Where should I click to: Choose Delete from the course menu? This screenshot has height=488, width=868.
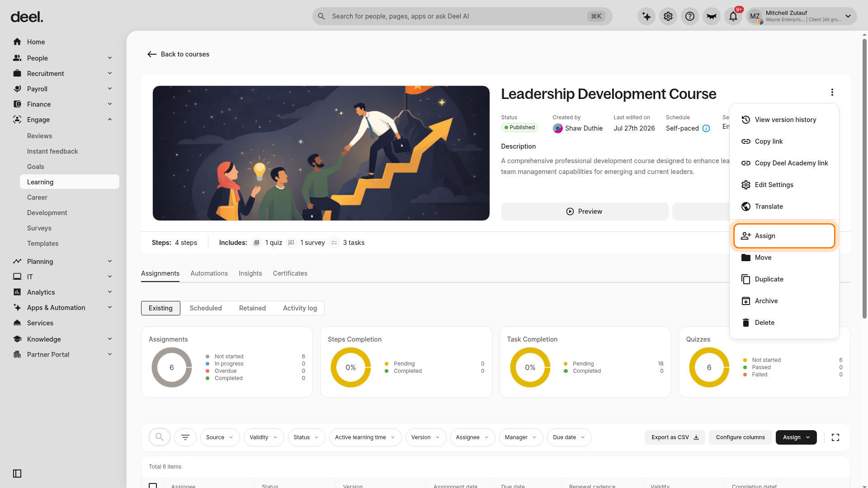point(784,323)
